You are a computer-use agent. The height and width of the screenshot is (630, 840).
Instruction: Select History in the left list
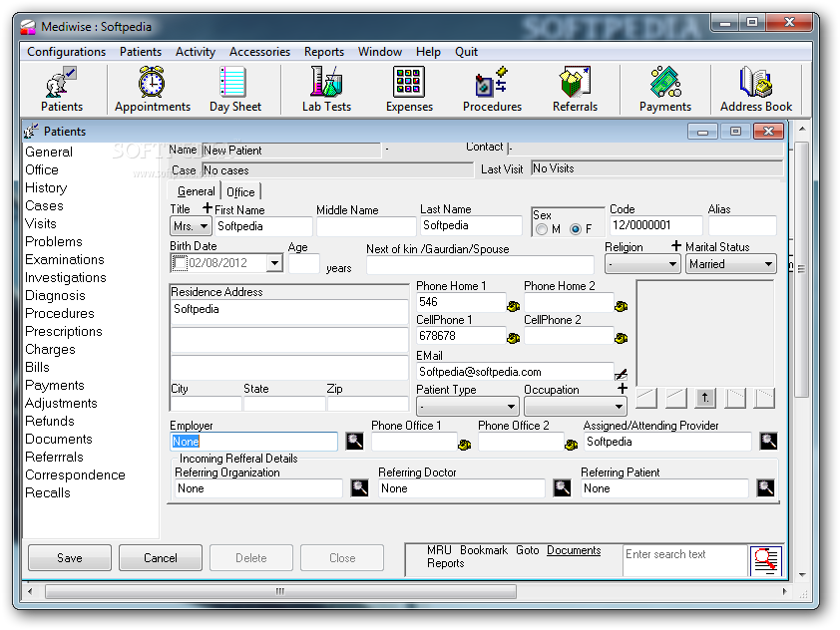coord(46,187)
